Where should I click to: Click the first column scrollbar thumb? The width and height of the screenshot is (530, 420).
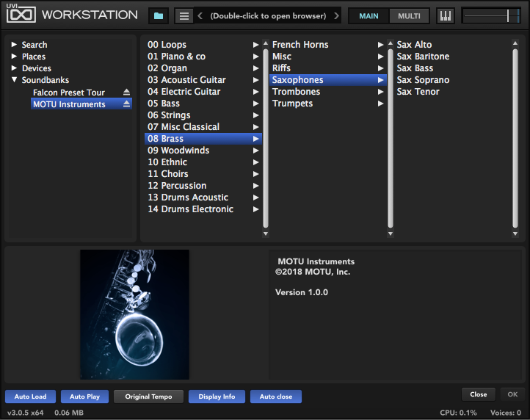(266, 138)
